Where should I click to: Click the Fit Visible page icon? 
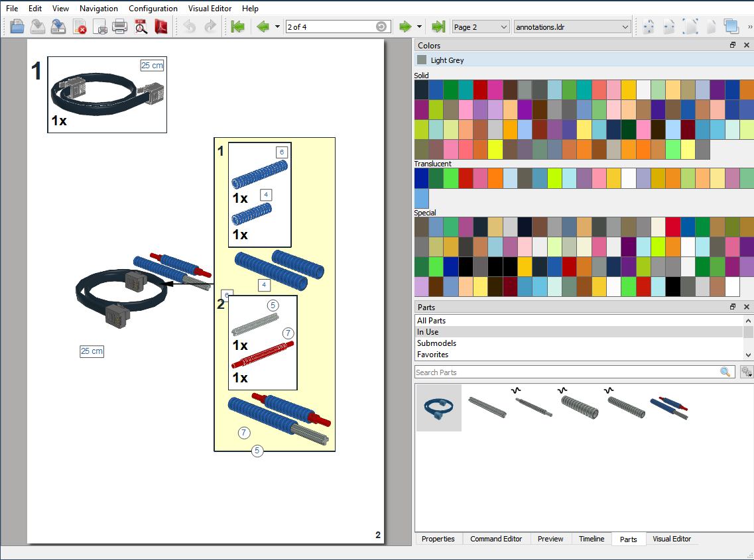[648, 27]
